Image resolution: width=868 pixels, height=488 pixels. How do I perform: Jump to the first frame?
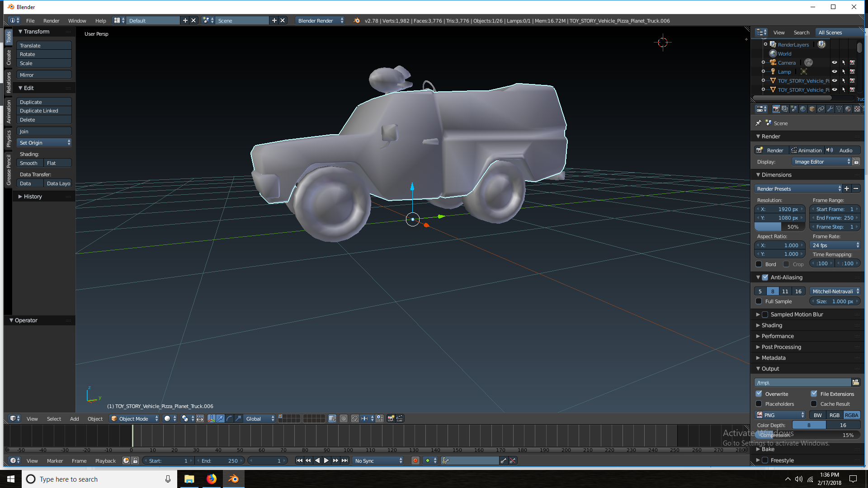(x=299, y=460)
